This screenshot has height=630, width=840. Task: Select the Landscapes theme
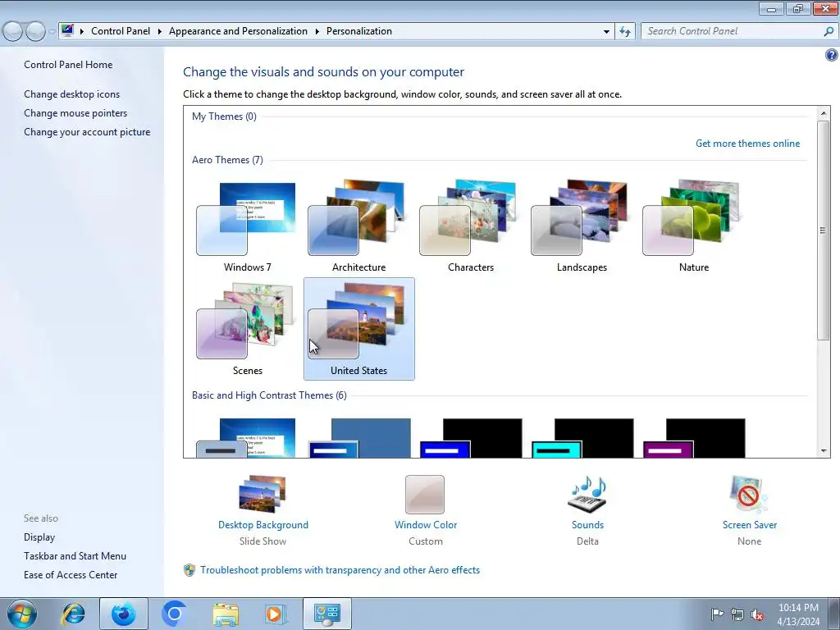582,226
